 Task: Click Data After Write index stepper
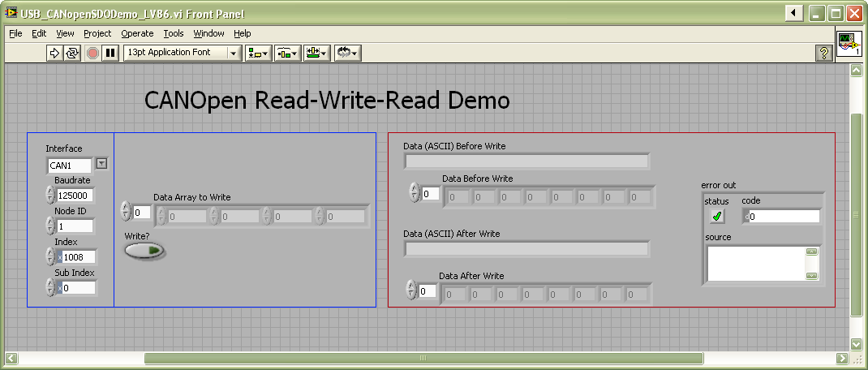pyautogui.click(x=411, y=290)
